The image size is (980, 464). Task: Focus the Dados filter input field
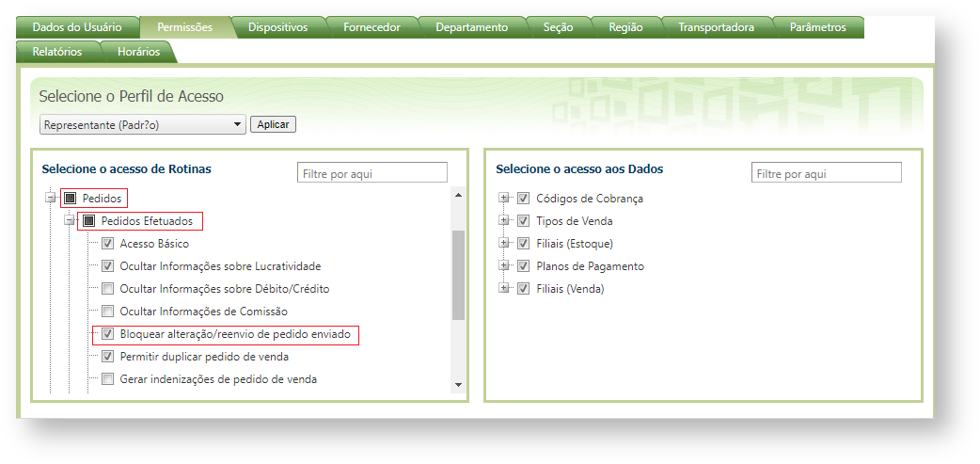pos(827,173)
